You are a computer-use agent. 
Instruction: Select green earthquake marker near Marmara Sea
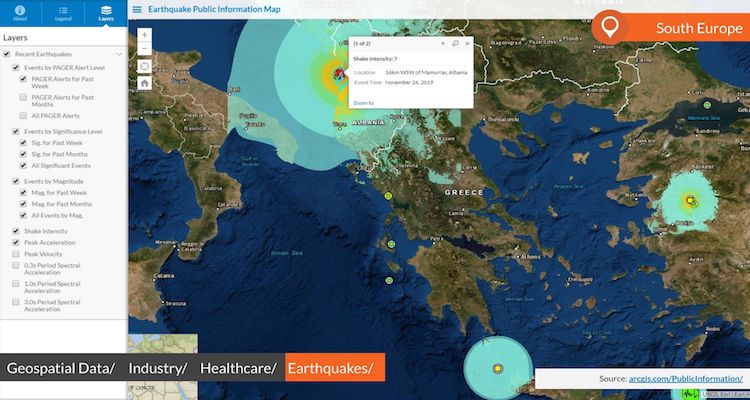[x=707, y=105]
